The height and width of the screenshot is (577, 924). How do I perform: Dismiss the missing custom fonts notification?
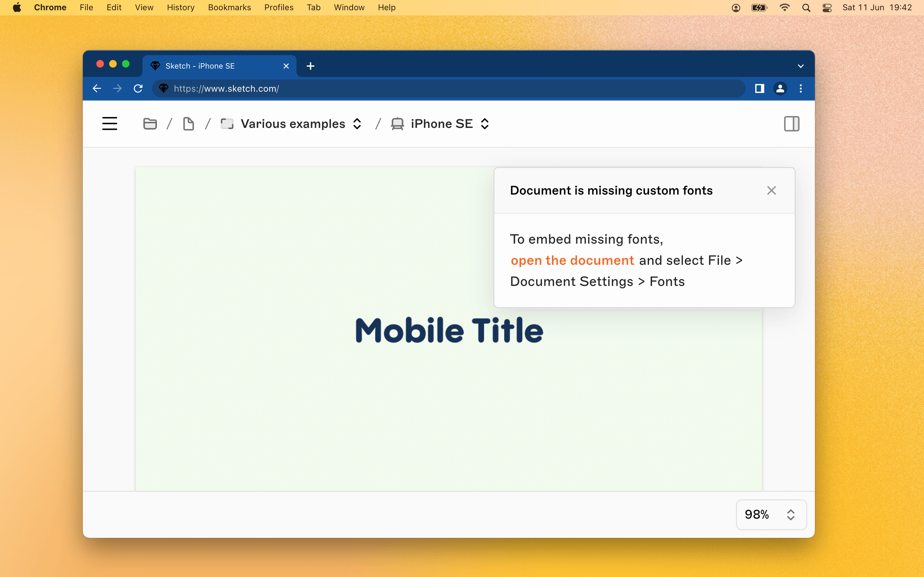point(771,190)
